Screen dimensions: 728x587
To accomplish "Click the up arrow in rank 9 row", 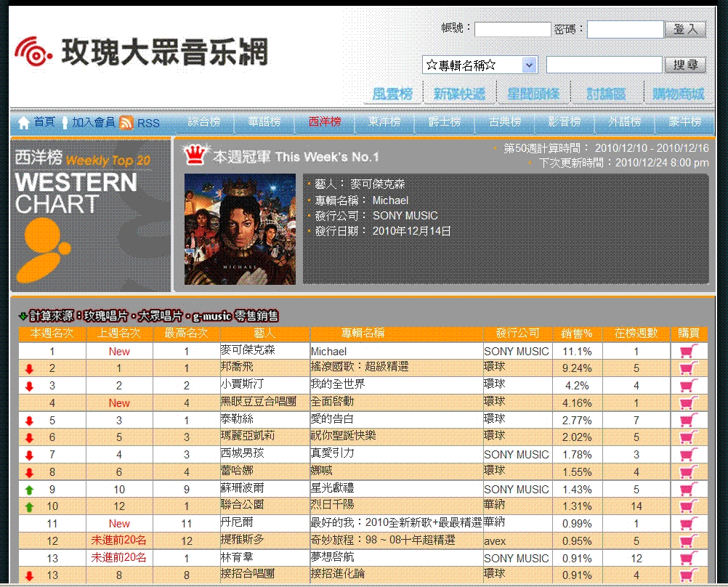I will [29, 490].
